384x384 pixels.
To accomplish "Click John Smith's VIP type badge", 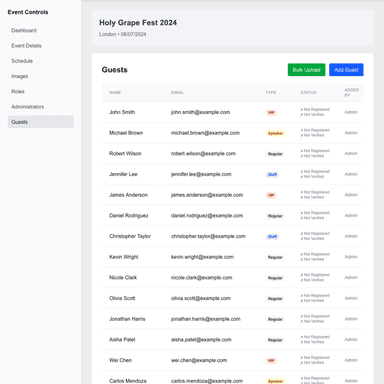I will click(x=271, y=113).
